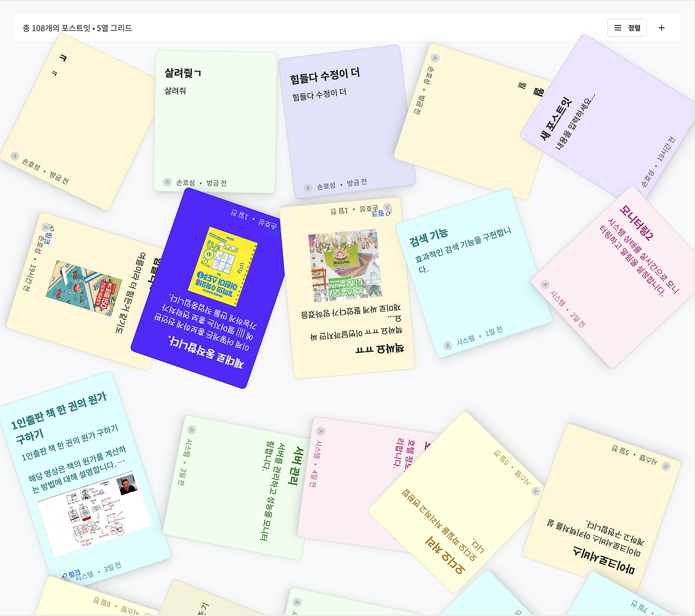Click '시스템 • 2일 전' on the '모니터링2' note

point(568,309)
